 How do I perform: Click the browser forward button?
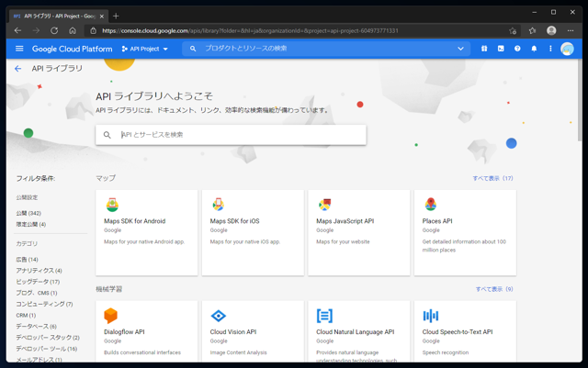(x=36, y=30)
